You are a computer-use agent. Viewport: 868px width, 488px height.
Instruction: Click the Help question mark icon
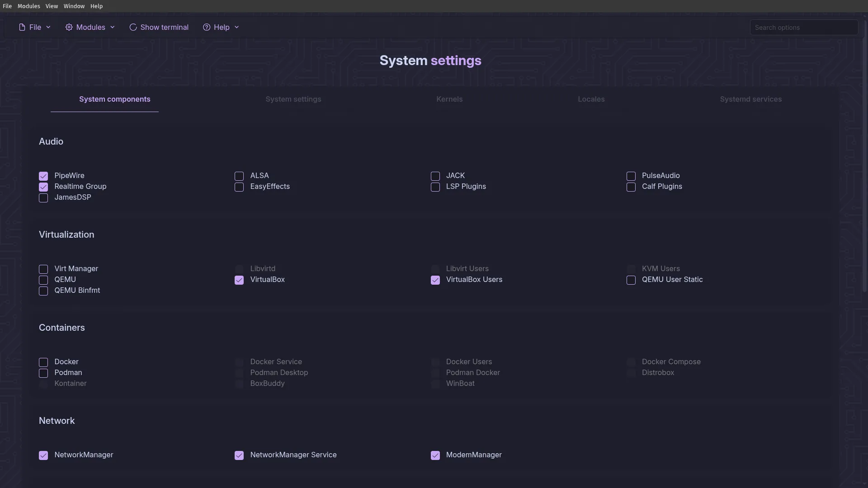pyautogui.click(x=207, y=28)
